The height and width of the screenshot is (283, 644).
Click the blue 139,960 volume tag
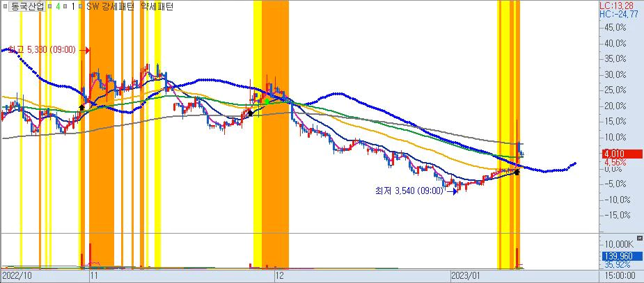622,257
